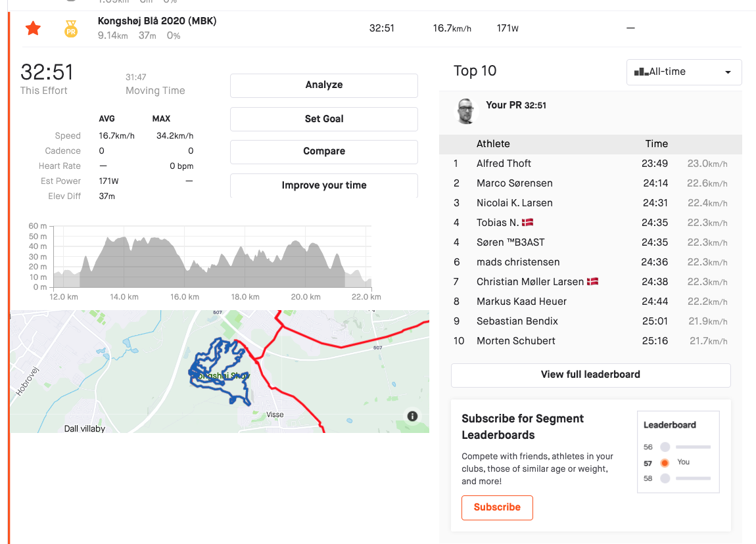Open Marco Sørensen's leaderboard entry
The width and height of the screenshot is (756, 544).
click(x=514, y=183)
